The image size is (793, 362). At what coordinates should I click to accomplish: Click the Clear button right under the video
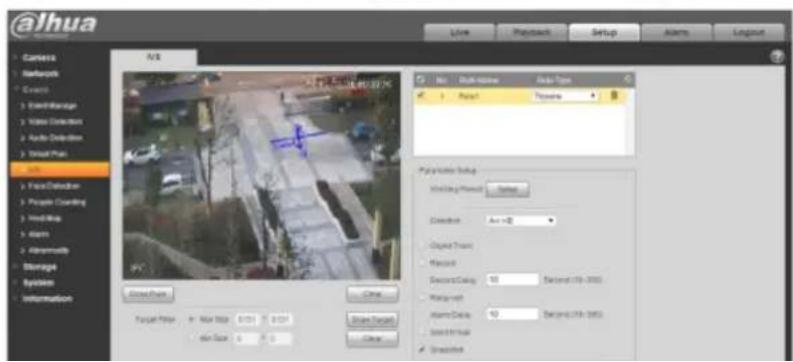[x=372, y=294]
